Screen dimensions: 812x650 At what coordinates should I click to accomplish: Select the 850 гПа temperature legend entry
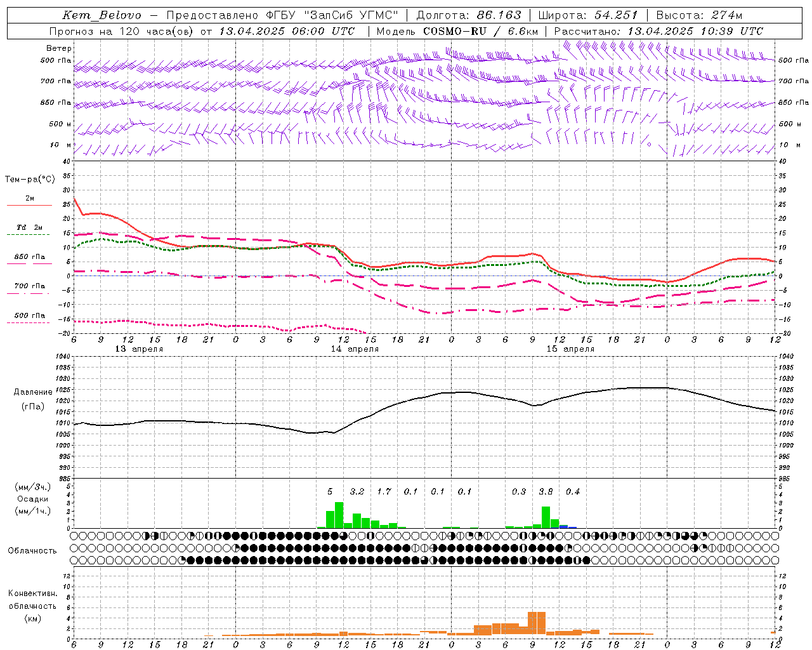[29, 257]
